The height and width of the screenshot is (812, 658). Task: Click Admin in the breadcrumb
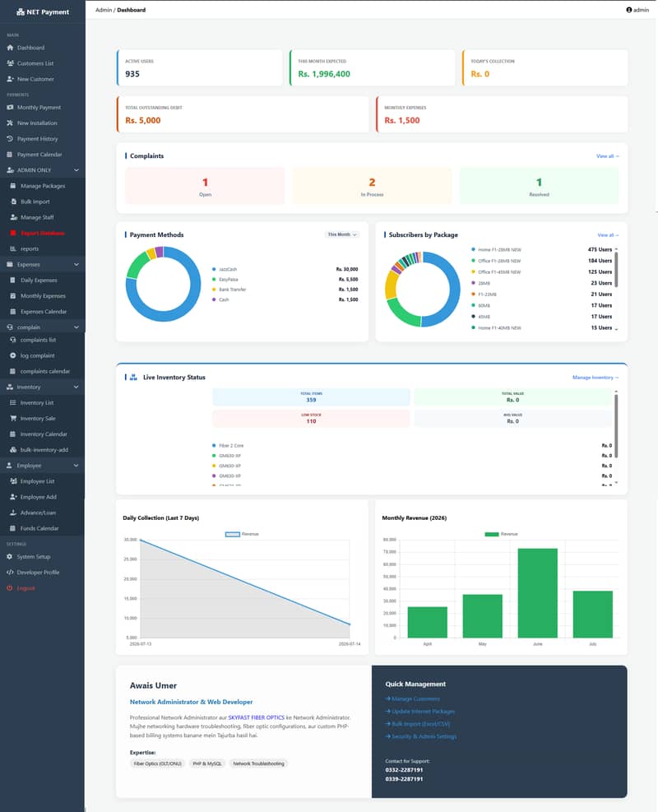104,10
